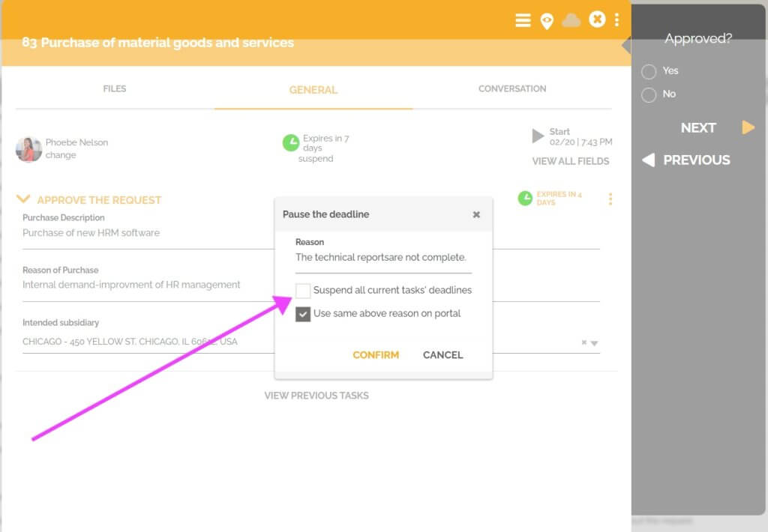Viewport: 768px width, 532px height.
Task: Open the three-dot menu beside Expires in 4 days
Action: (610, 198)
